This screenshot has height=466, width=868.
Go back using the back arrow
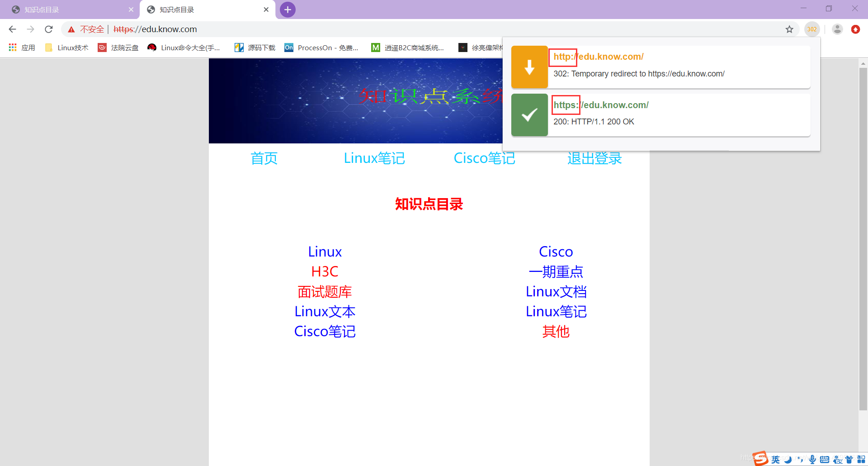[x=12, y=29]
